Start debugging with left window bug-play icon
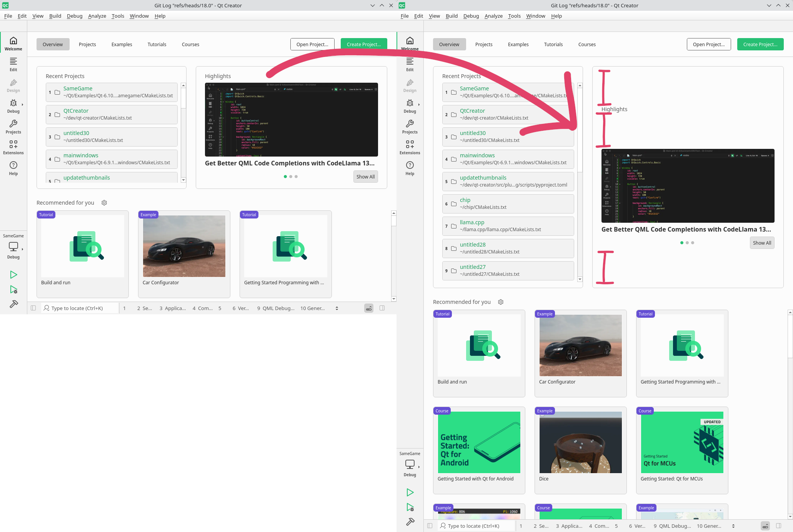 coord(13,289)
